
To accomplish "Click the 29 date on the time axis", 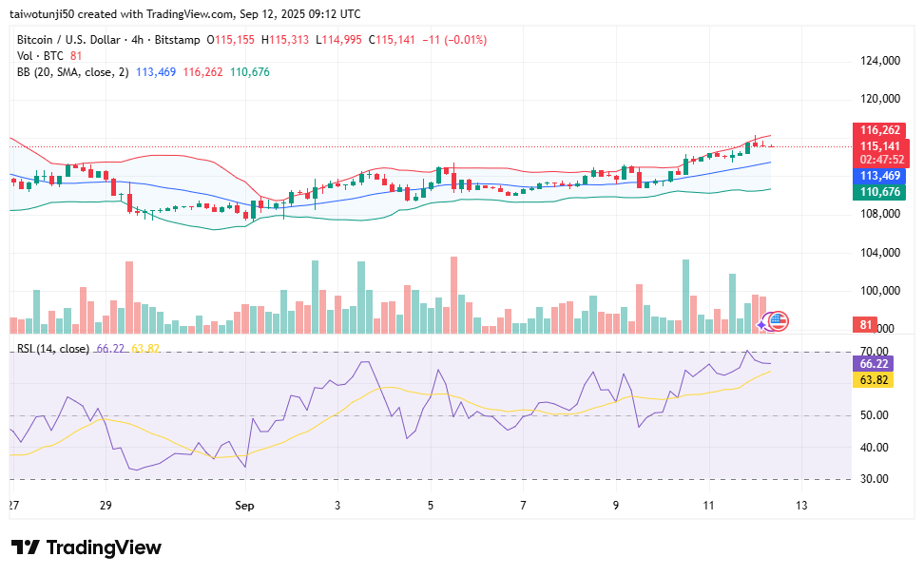I will (x=106, y=506).
